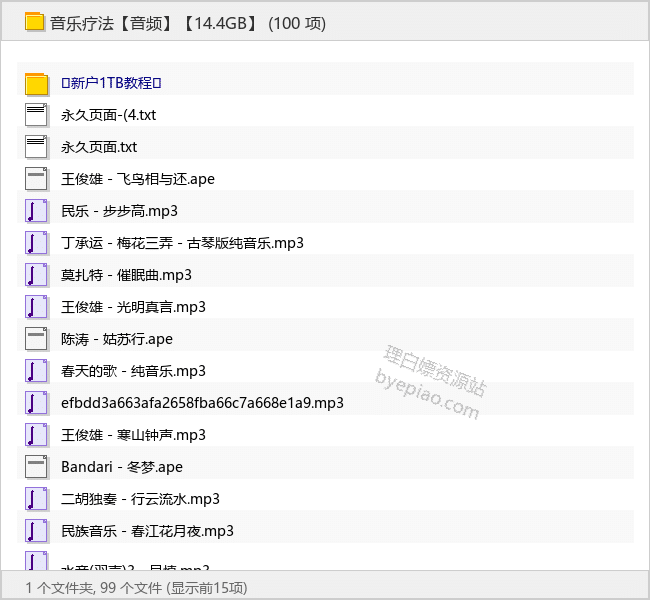Viewport: 650px width, 600px height.
Task: Select 王俊雄 - 寒山钟声.mp3
Action: pos(133,435)
